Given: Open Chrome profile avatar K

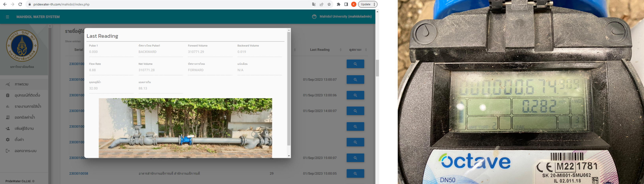Looking at the screenshot, I should point(353,4).
